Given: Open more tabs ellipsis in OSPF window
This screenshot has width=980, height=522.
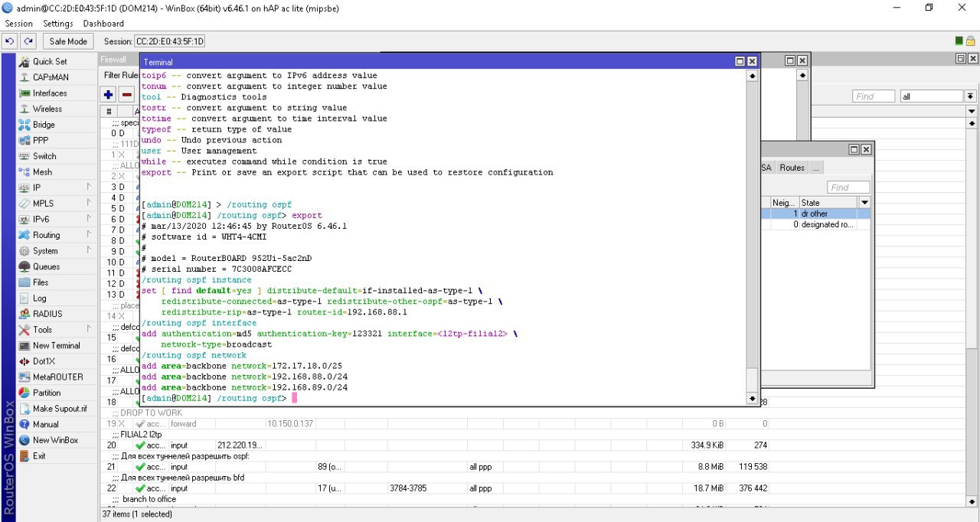Looking at the screenshot, I should tap(816, 168).
